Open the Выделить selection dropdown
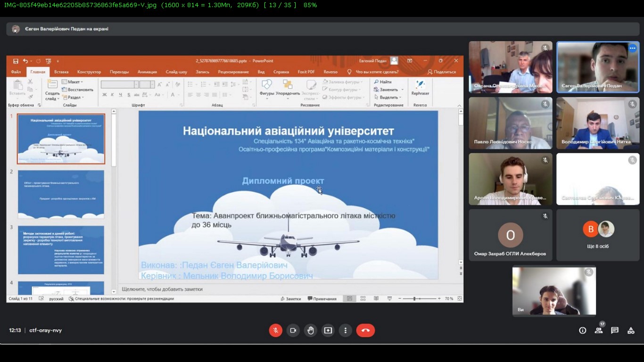 click(x=389, y=98)
